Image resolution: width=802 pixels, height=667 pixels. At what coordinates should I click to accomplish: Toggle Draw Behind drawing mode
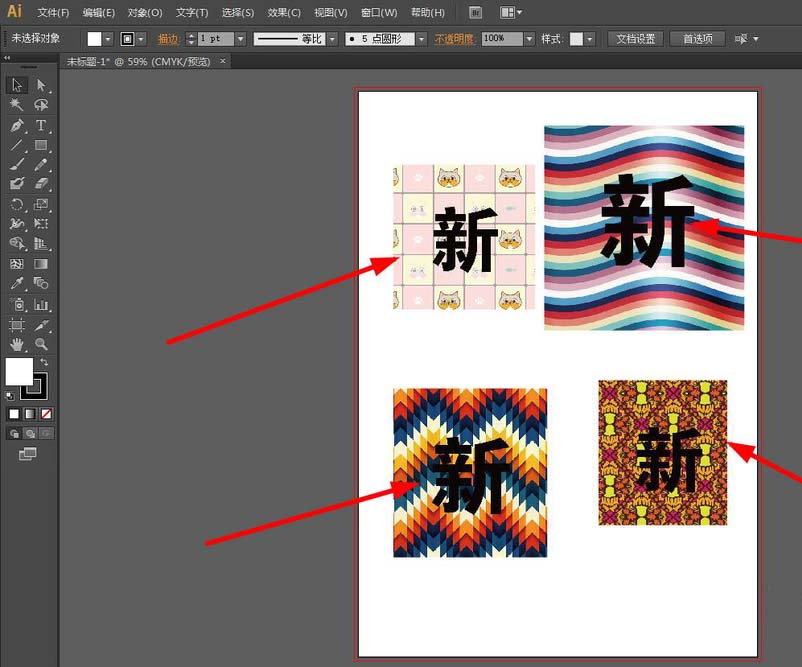pyautogui.click(x=30, y=433)
